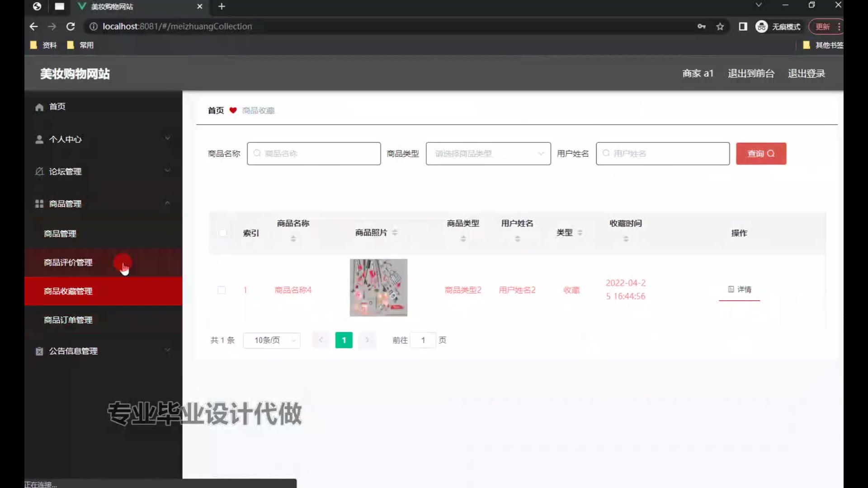This screenshot has width=868, height=488.
Task: Click the notice icon beside 公告信息管理
Action: coord(39,351)
